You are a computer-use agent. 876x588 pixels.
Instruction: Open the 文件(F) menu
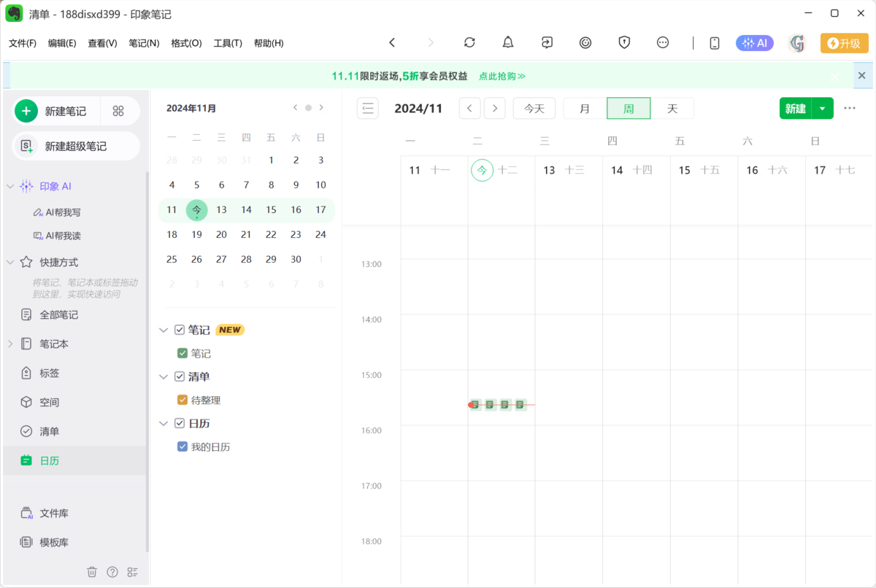[x=23, y=43]
